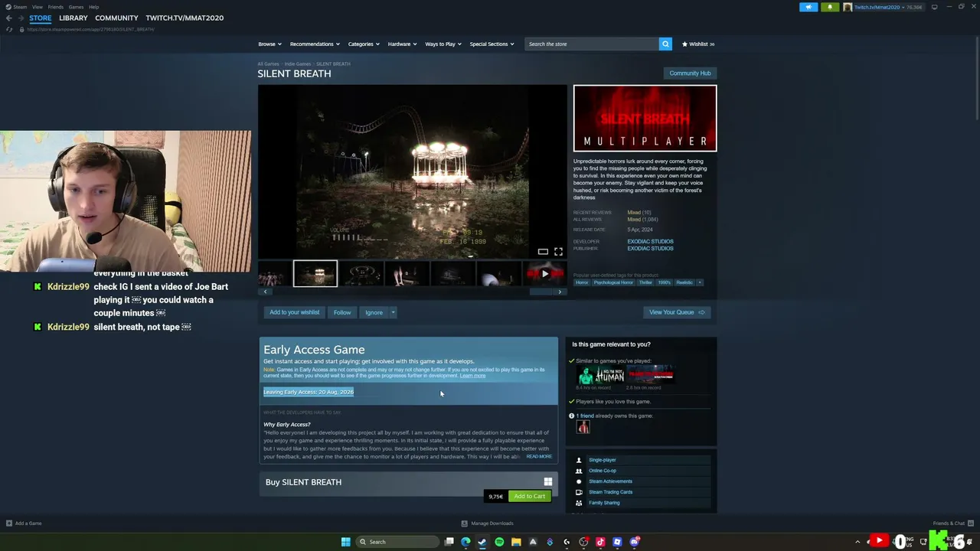Open the Hardware dropdown menu
The width and height of the screenshot is (980, 551).
[402, 44]
